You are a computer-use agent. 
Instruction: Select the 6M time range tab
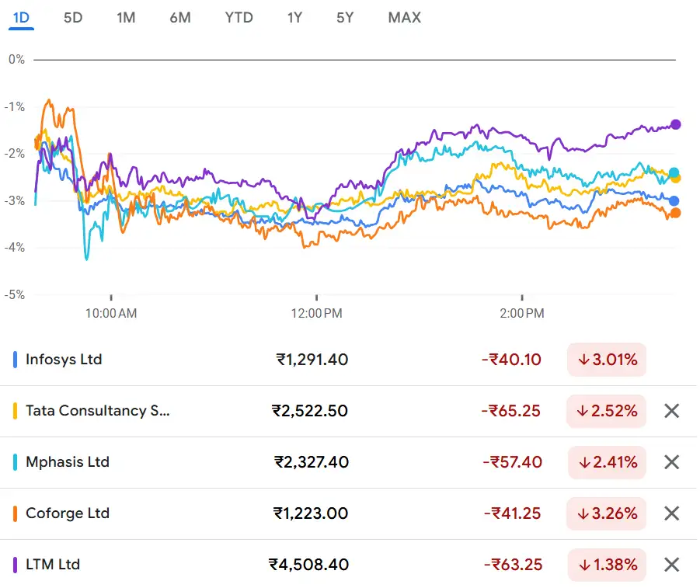pyautogui.click(x=180, y=17)
